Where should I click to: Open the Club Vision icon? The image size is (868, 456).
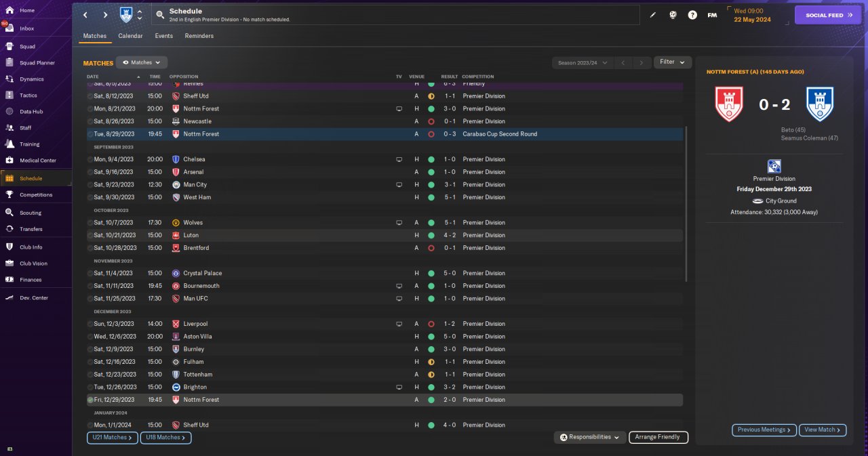[x=9, y=264]
